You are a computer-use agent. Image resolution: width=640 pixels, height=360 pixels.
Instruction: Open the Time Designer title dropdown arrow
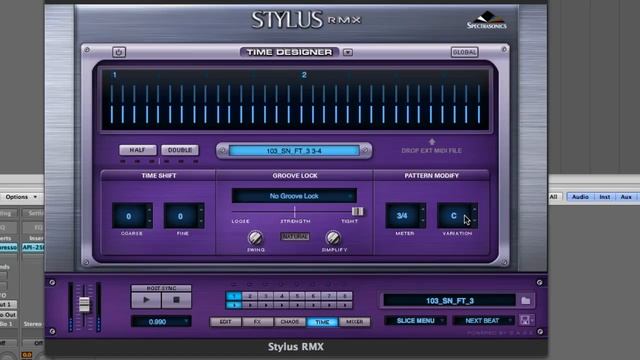pyautogui.click(x=348, y=52)
